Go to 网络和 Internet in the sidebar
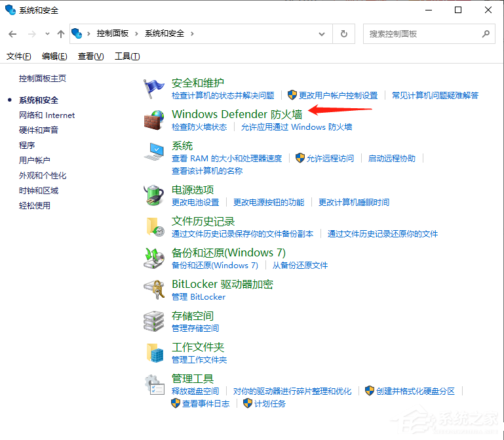504x440 pixels. [x=47, y=115]
